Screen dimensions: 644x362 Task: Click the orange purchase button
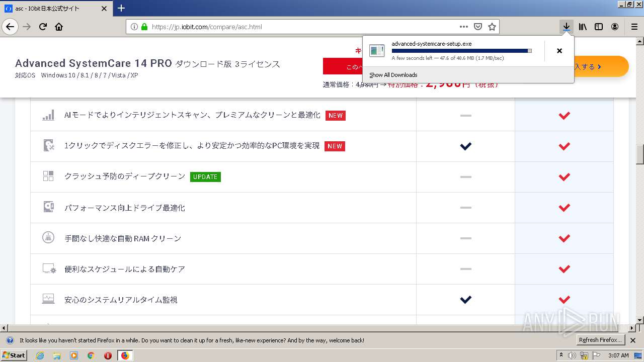pos(601,66)
